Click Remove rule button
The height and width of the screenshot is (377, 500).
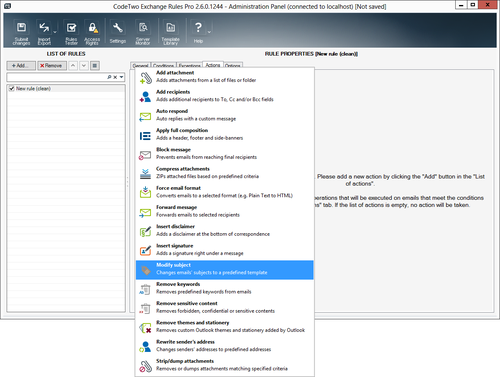[51, 66]
